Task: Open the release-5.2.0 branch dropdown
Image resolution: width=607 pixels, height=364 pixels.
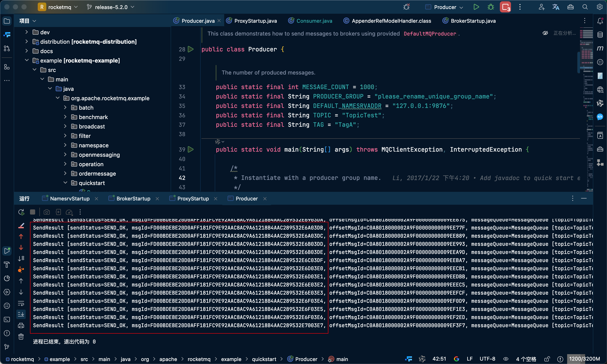Action: pos(111,7)
